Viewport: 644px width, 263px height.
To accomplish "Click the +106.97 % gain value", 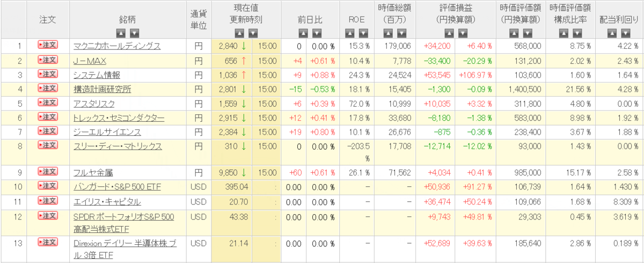I will point(477,75).
